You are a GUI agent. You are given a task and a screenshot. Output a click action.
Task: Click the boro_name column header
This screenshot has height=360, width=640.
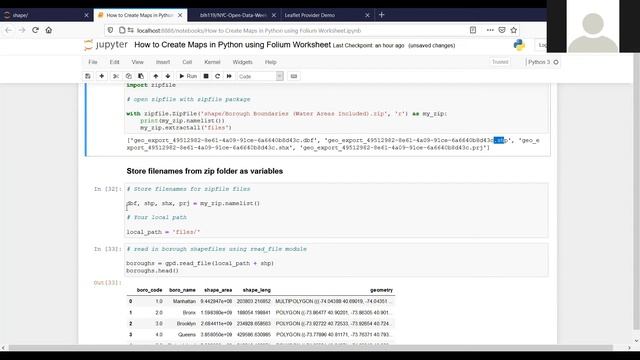point(182,290)
